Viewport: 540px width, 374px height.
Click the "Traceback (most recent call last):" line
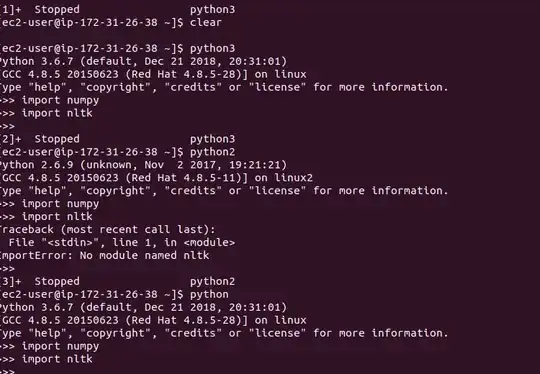107,229
